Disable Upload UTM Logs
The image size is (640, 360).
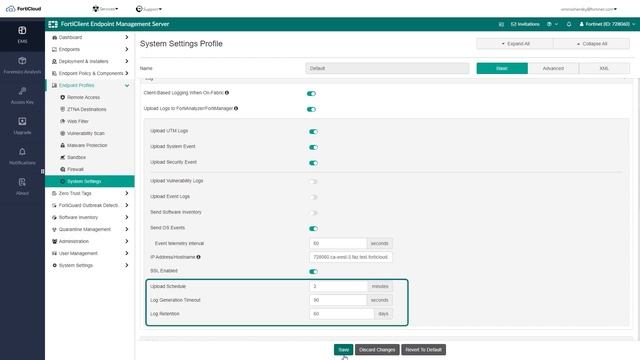pos(313,131)
